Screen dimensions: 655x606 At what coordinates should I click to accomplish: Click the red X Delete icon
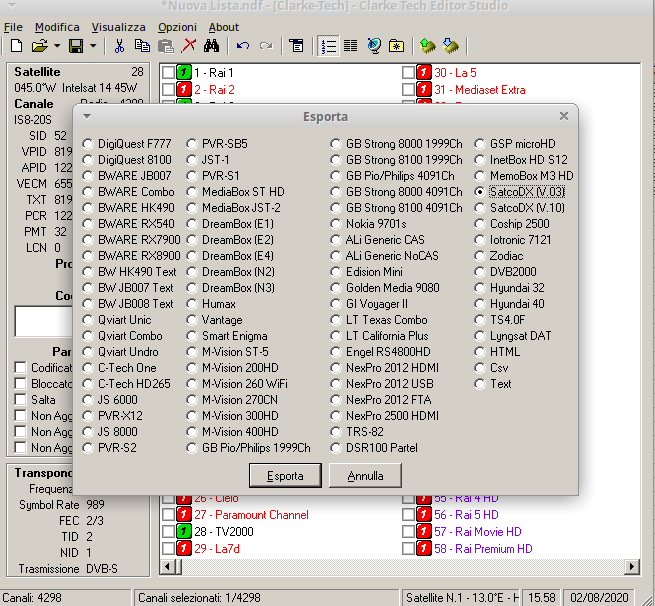point(189,46)
